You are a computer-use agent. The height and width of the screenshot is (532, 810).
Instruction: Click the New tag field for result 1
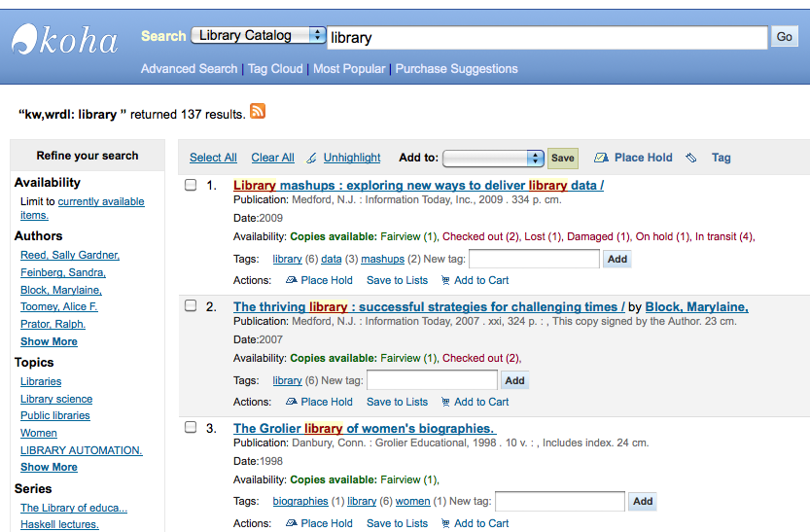pyautogui.click(x=534, y=259)
